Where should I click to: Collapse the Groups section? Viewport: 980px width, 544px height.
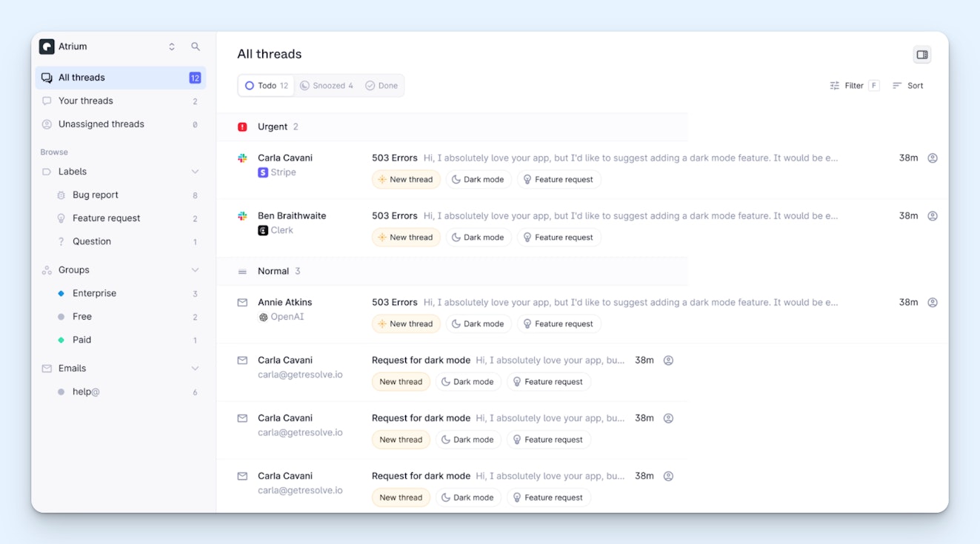click(x=195, y=270)
